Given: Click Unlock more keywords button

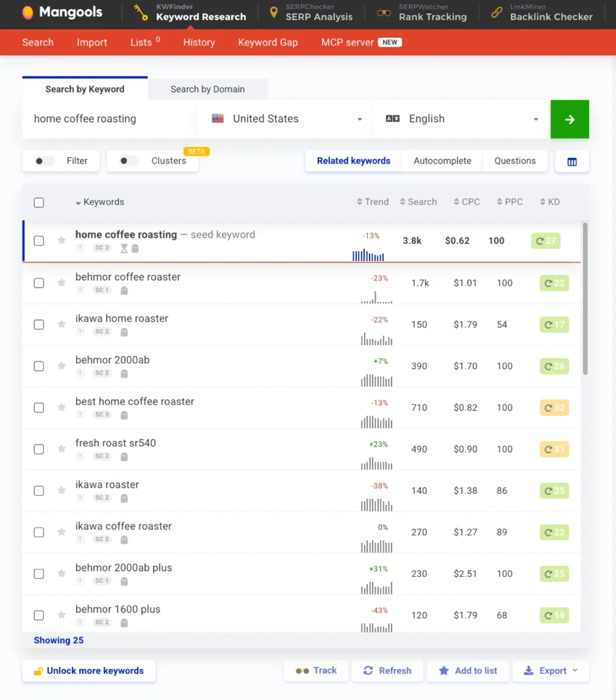Looking at the screenshot, I should (x=89, y=671).
